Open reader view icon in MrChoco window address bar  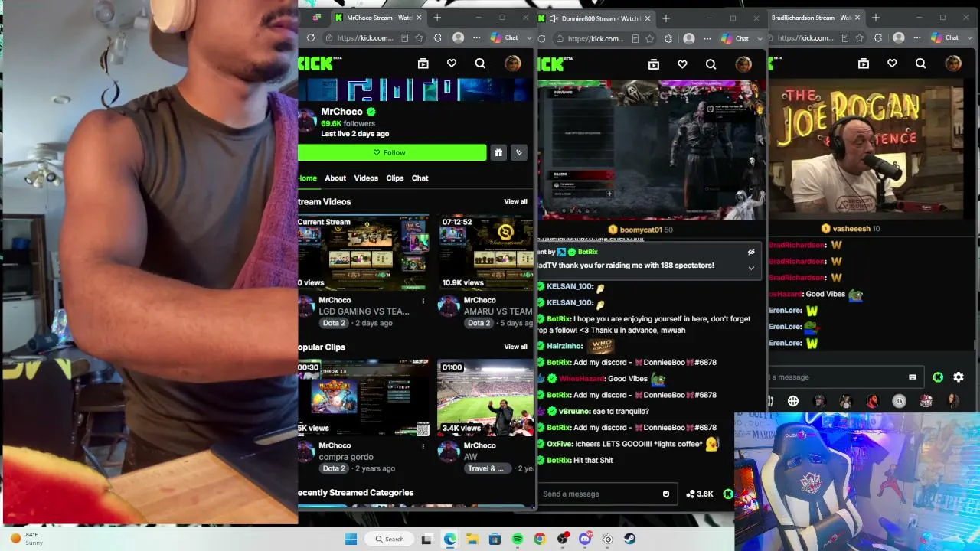404,37
